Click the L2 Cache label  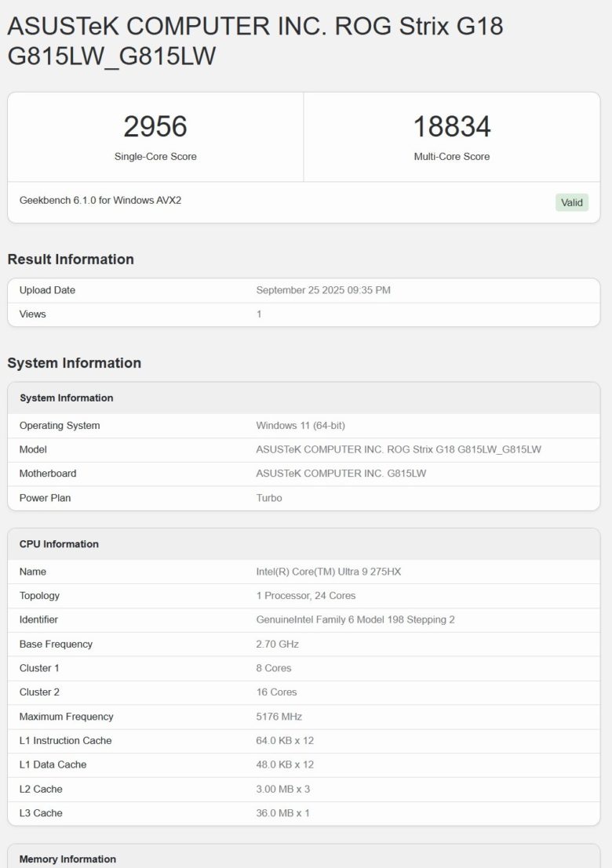pyautogui.click(x=41, y=789)
